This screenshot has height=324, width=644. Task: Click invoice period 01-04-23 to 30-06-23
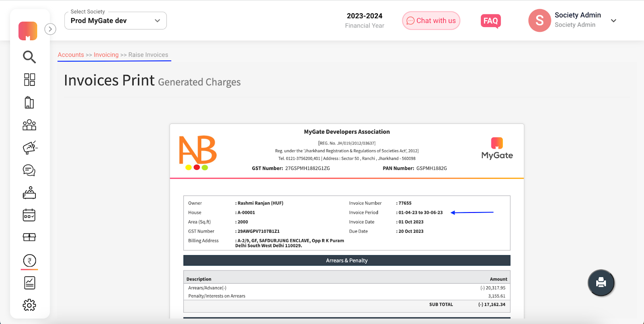(x=421, y=213)
